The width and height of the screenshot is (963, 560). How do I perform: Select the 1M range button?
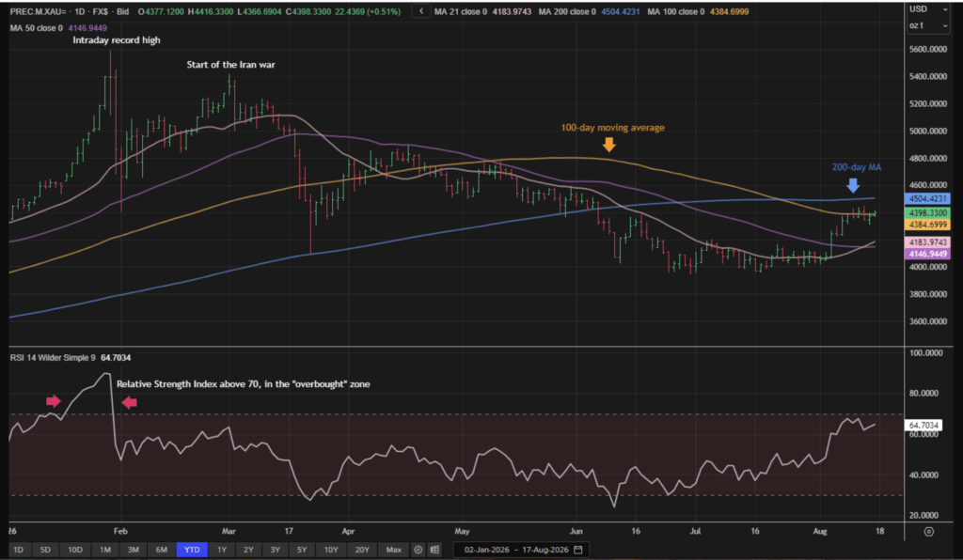105,550
